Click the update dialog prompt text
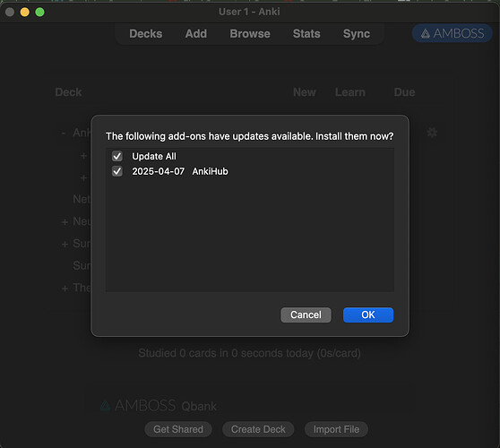 250,136
